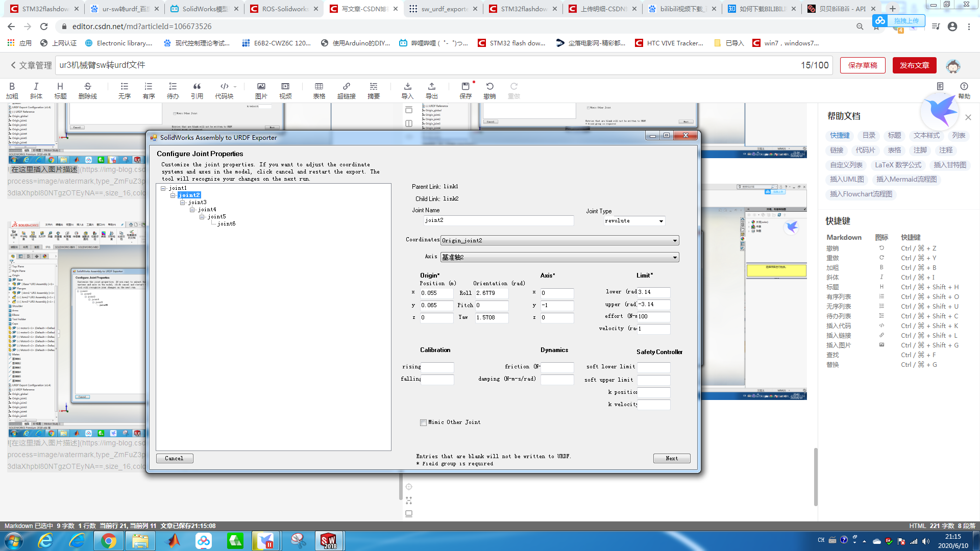Click the Italic (斜体) toolbar icon
Screen dimensions: 980x551
pyautogui.click(x=36, y=90)
